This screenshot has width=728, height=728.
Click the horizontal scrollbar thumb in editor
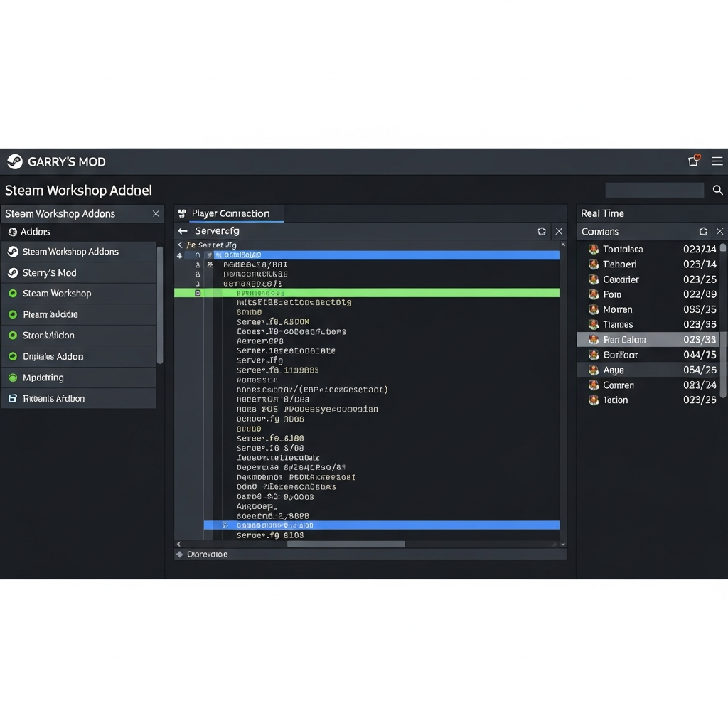(x=346, y=544)
